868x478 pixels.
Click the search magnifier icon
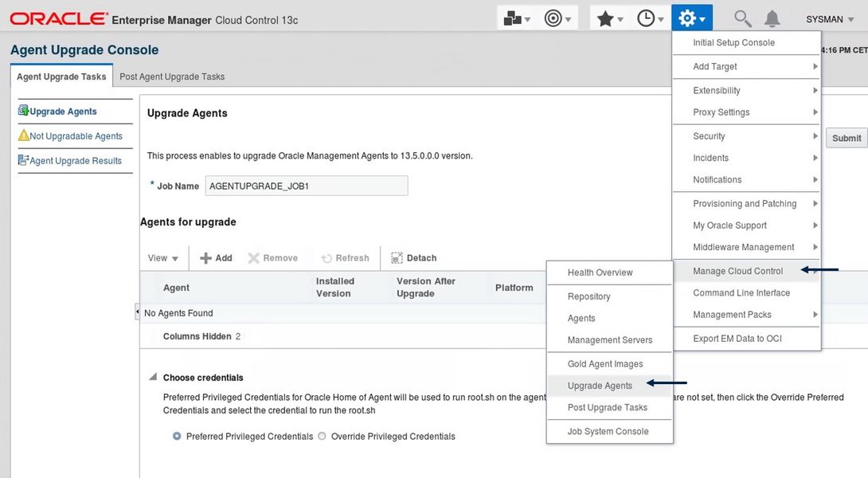[x=742, y=19]
